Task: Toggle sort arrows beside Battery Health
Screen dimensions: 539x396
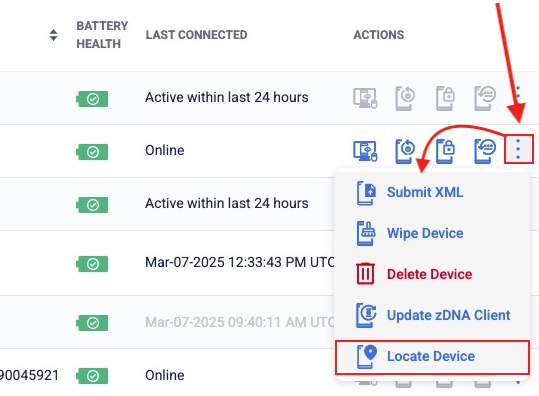Action: coord(53,35)
